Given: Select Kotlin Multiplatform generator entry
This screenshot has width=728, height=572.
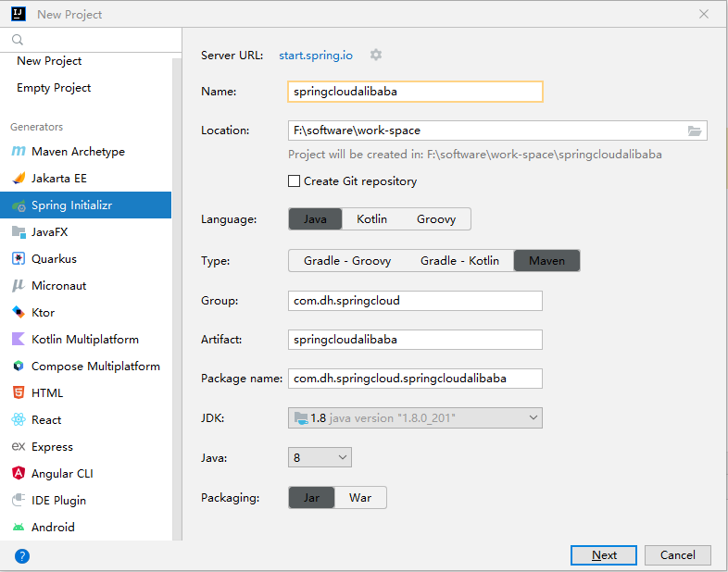Looking at the screenshot, I should (86, 339).
